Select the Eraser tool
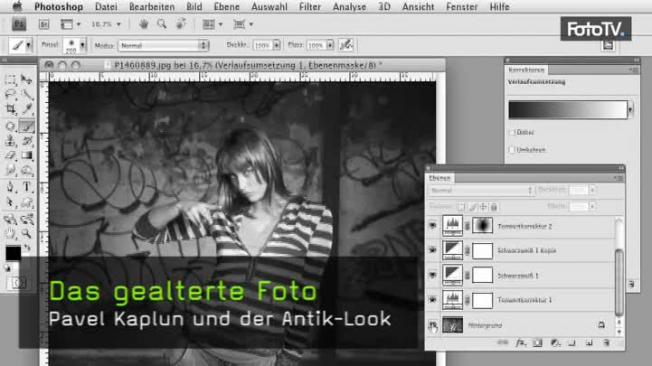The image size is (652, 366). tap(10, 156)
